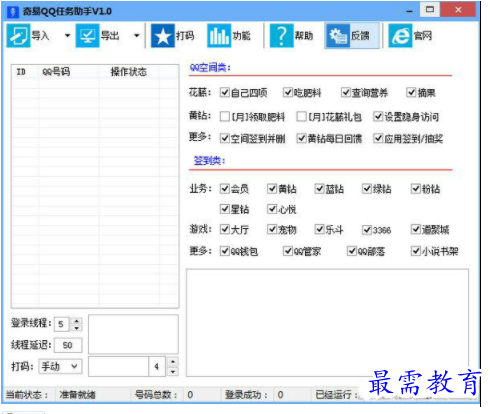
Task: Toggle 查询营养 checkbox
Action: (346, 92)
